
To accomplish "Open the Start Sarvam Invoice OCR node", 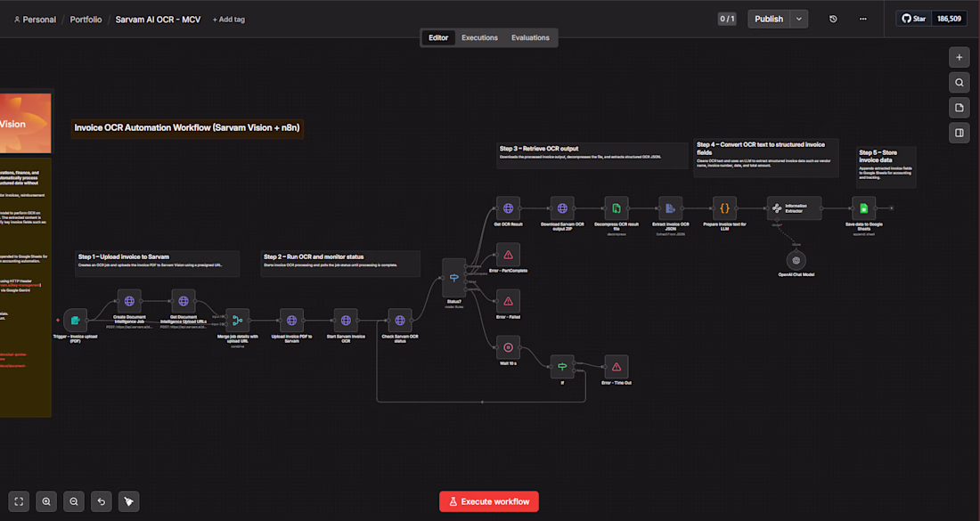I will click(x=346, y=321).
